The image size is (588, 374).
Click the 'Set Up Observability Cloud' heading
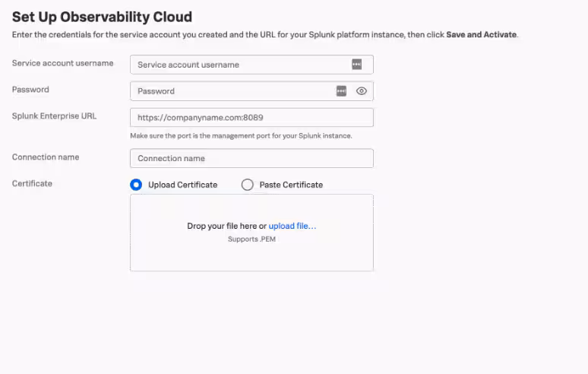102,17
